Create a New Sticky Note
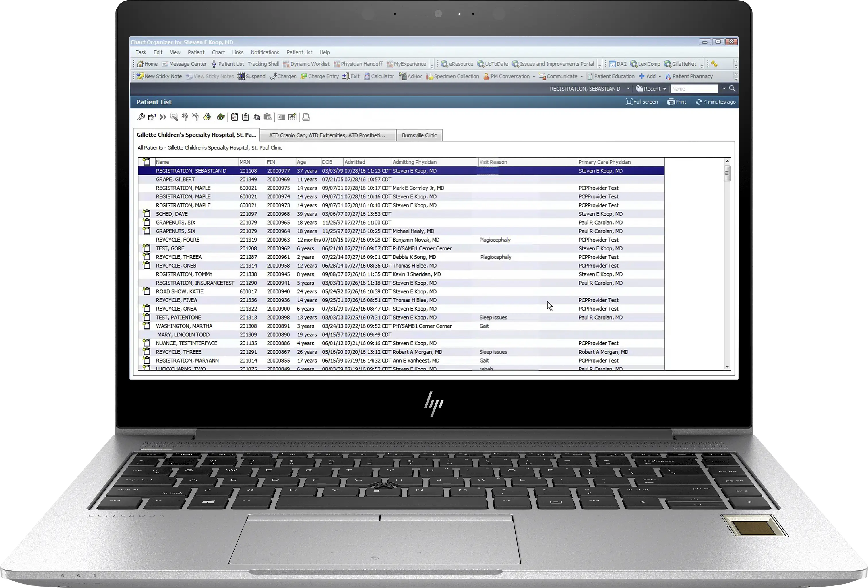 tap(159, 76)
